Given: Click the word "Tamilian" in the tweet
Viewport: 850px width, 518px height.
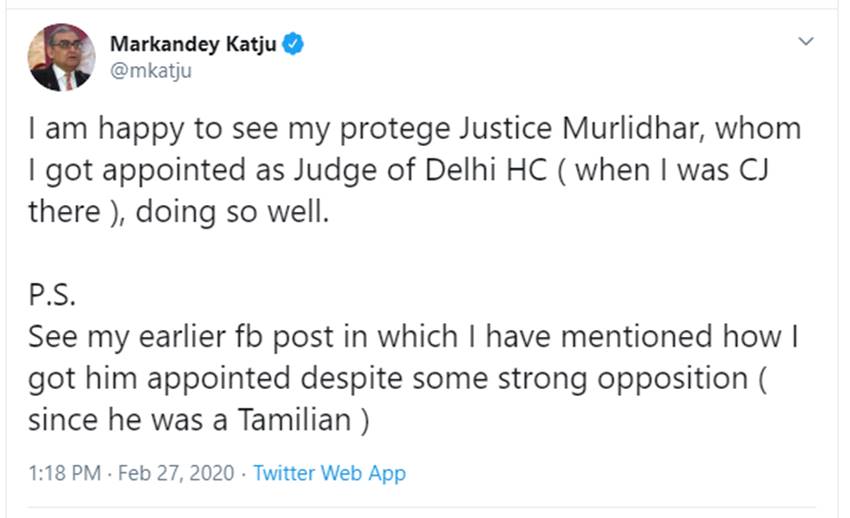Looking at the screenshot, I should tap(295, 420).
